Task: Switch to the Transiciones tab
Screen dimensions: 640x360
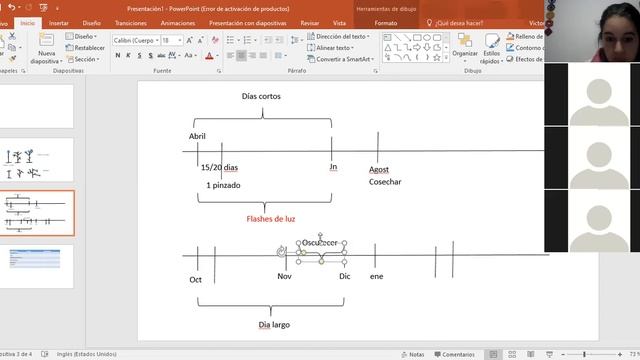Action: (x=131, y=23)
